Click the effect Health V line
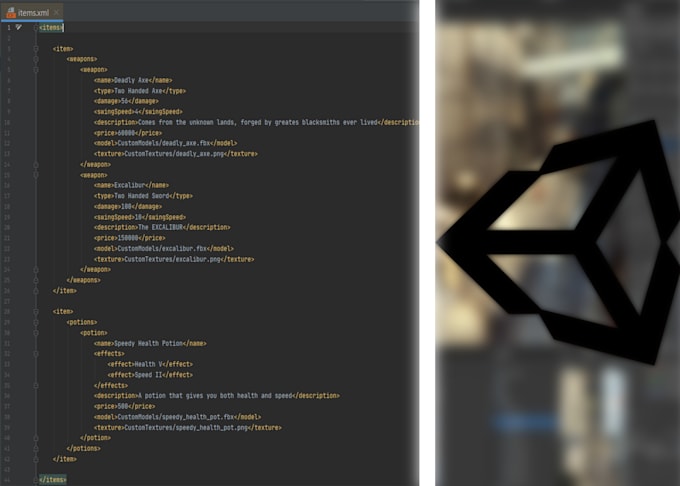 (150, 364)
